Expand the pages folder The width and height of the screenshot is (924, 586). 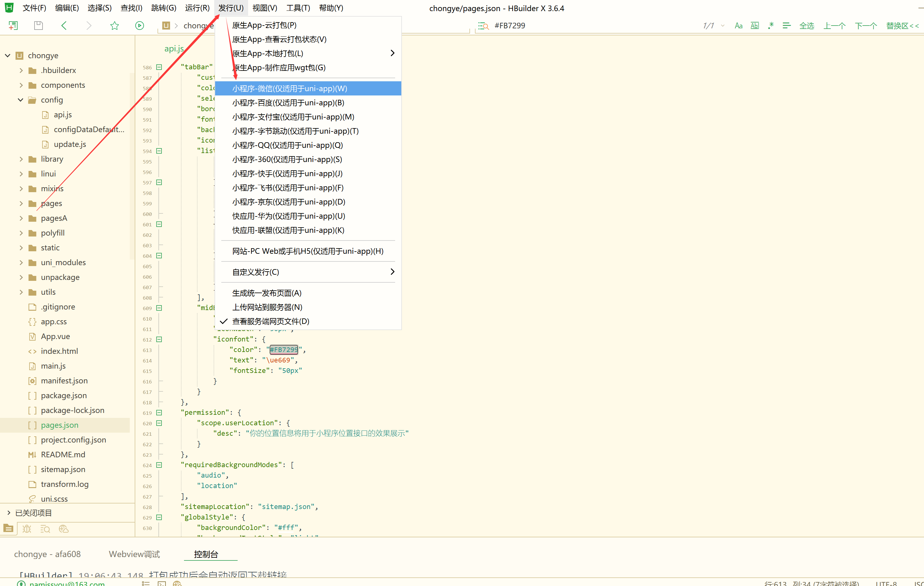click(x=21, y=204)
